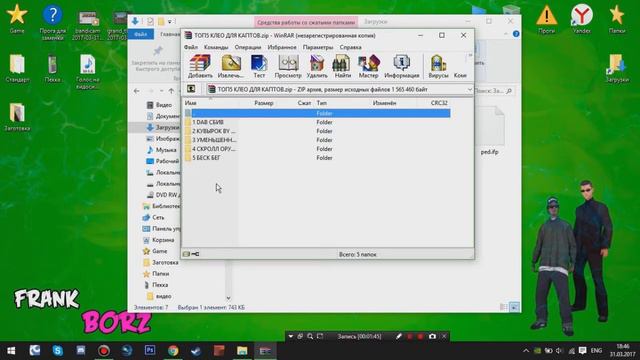Expand the WinRAR archive path dropdown
Screen dimensions: 640x360
click(469, 89)
